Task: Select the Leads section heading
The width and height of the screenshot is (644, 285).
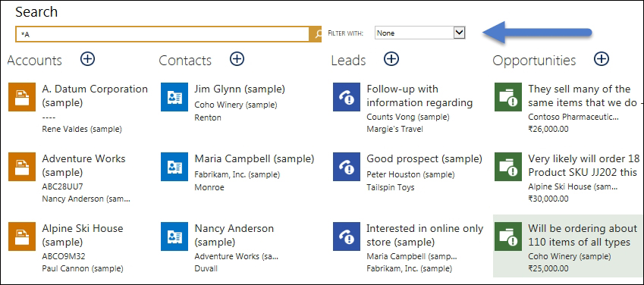Action: 348,61
